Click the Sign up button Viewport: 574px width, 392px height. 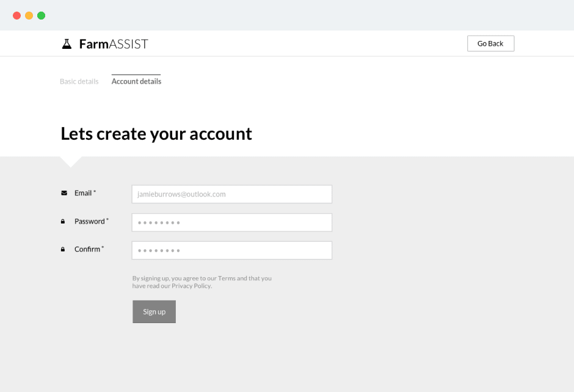click(154, 311)
